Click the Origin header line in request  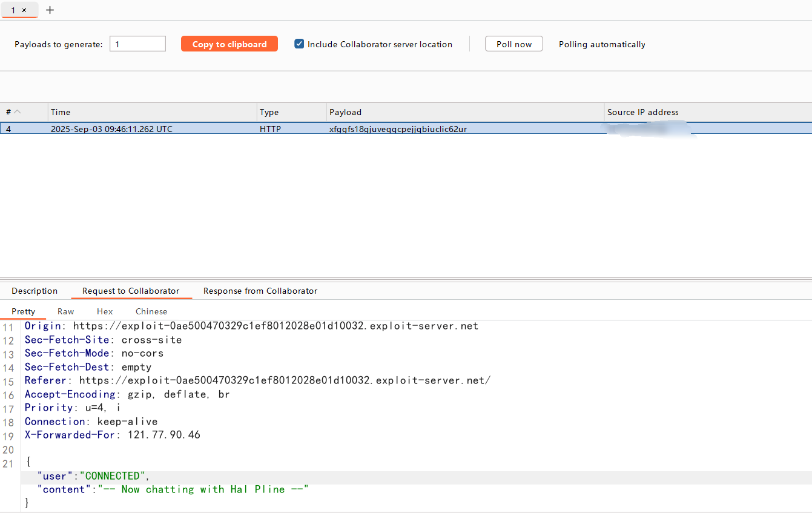[x=251, y=326]
